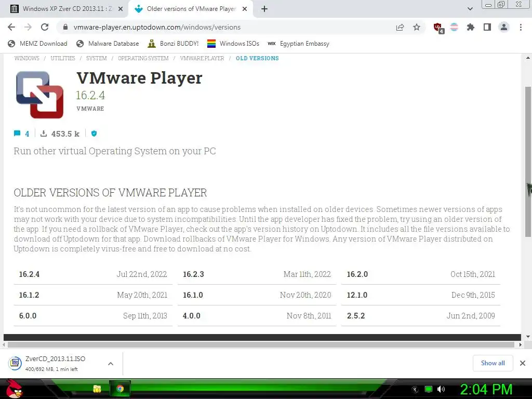Image resolution: width=532 pixels, height=399 pixels.
Task: Open the Chrome profile avatar
Action: [x=504, y=27]
